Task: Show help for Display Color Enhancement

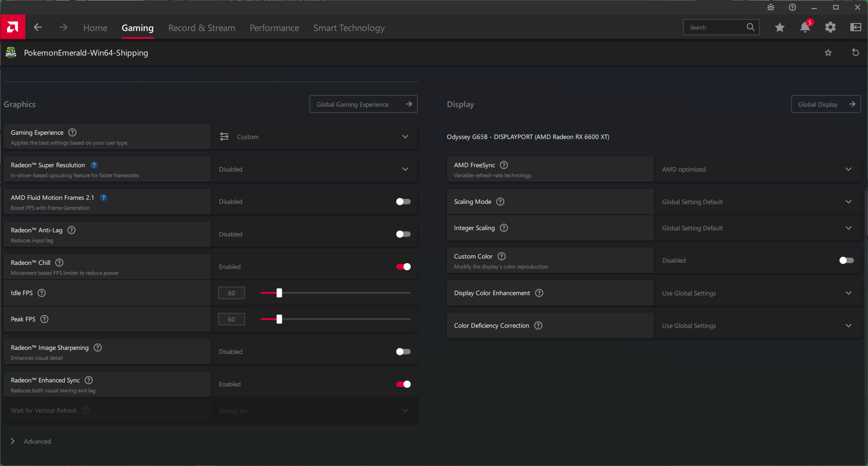Action: [x=539, y=293]
